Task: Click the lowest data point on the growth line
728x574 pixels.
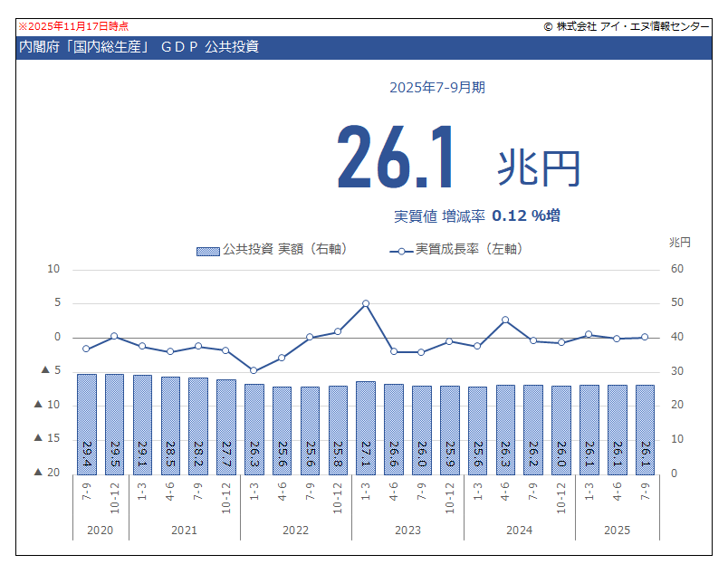Action: click(x=254, y=370)
